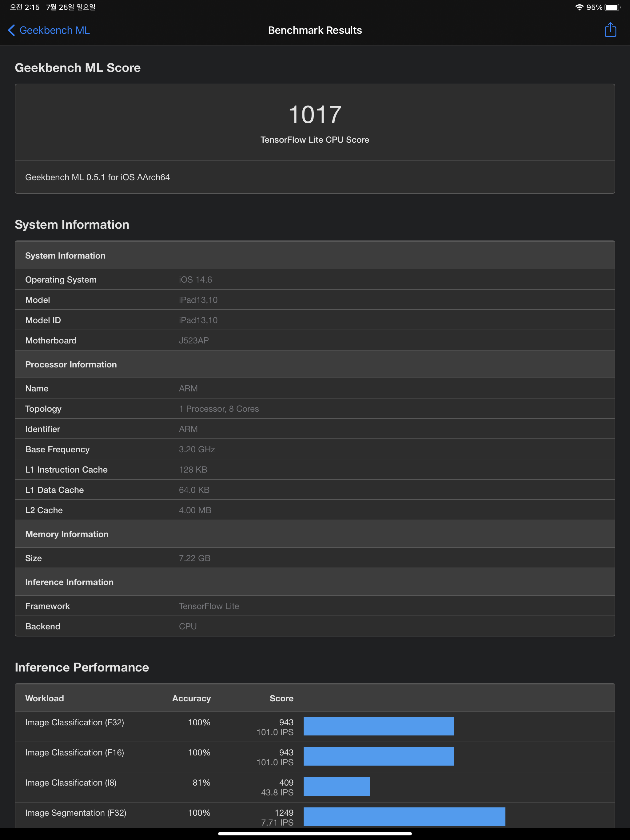The image size is (630, 840).
Task: Tap the Processor Information header
Action: click(71, 365)
